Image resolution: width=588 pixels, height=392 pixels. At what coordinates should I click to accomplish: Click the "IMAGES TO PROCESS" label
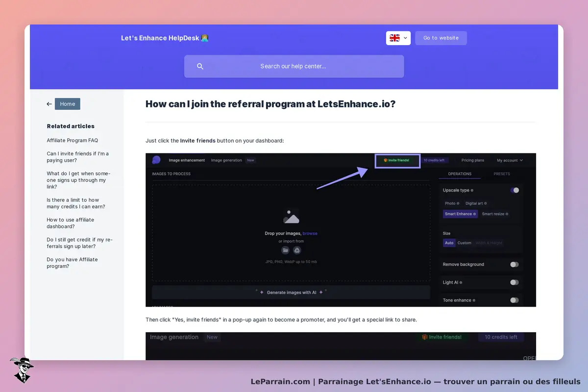(171, 174)
